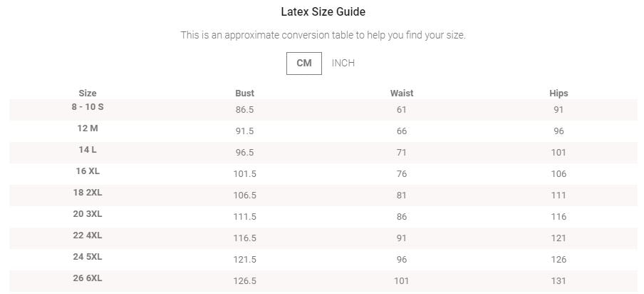Select the 26 6XL size label
The height and width of the screenshot is (294, 644).
tap(88, 278)
